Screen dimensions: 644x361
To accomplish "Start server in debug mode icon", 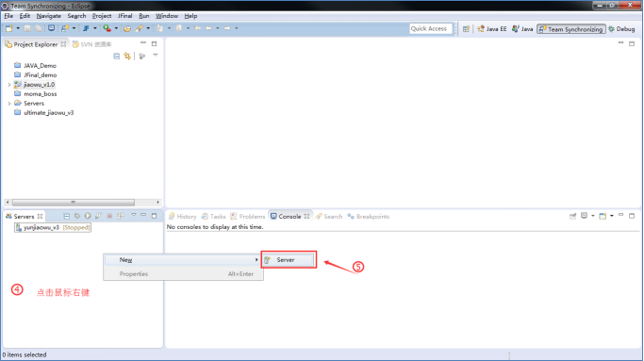I will (77, 216).
